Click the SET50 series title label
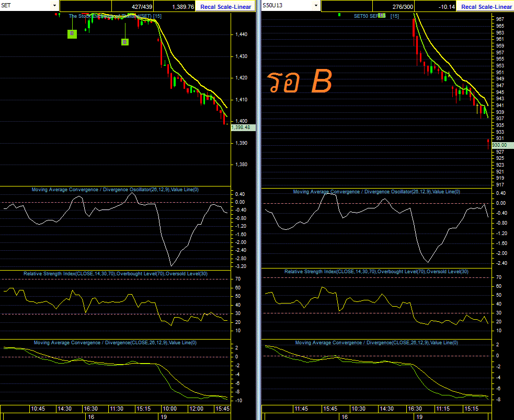This screenshot has width=514, height=420. pos(376,16)
